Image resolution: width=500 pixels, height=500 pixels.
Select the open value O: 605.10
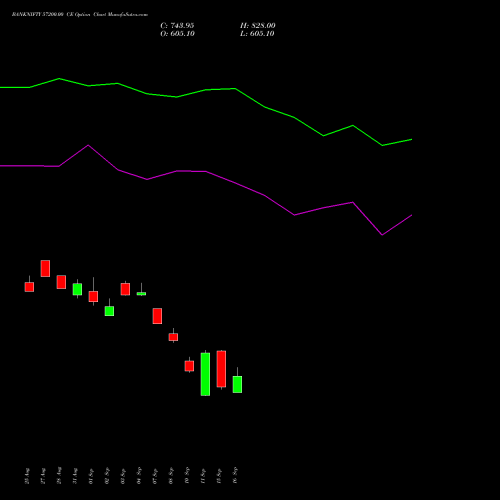(x=177, y=34)
